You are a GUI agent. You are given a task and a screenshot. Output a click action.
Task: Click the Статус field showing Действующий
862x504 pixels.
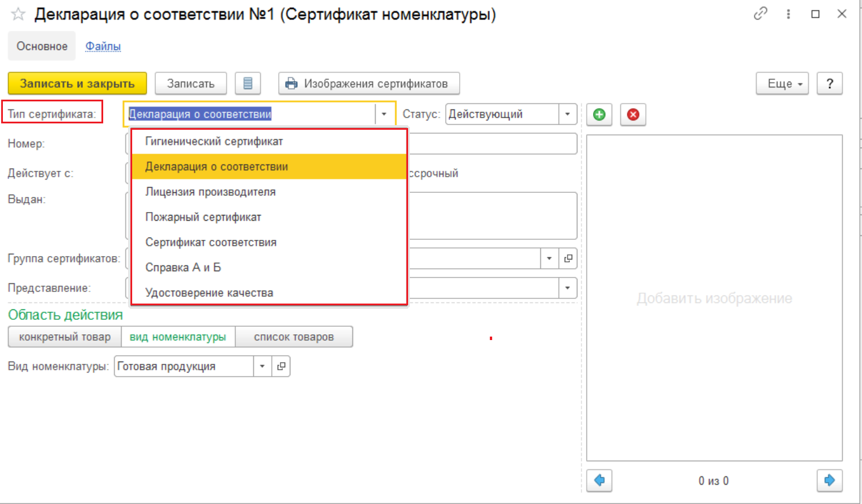(x=502, y=114)
